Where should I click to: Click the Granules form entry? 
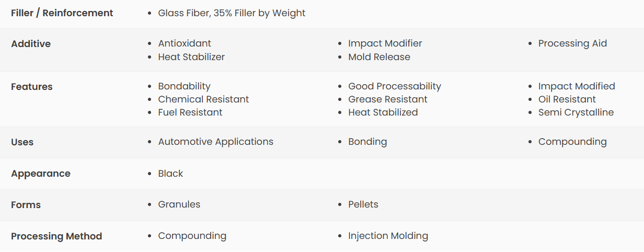click(x=179, y=204)
